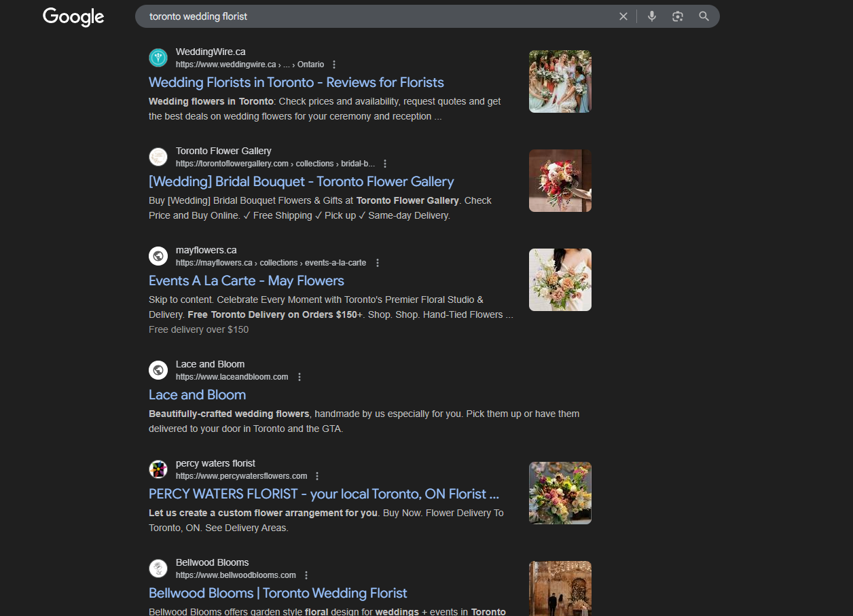Click the Bellwood Blooms site favicon

point(158,568)
